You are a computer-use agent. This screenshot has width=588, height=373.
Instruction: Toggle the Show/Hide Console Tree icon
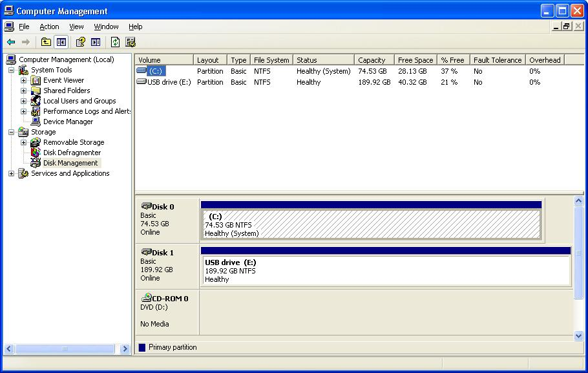point(61,42)
